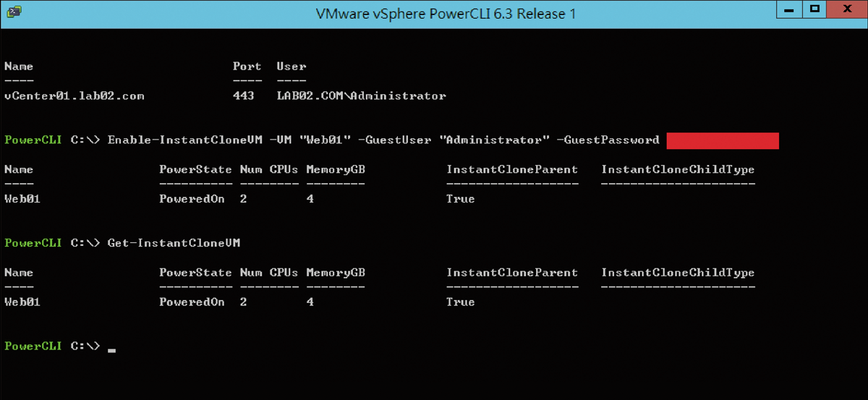Click the blinking cursor at the last prompt
The image size is (868, 400).
[111, 350]
